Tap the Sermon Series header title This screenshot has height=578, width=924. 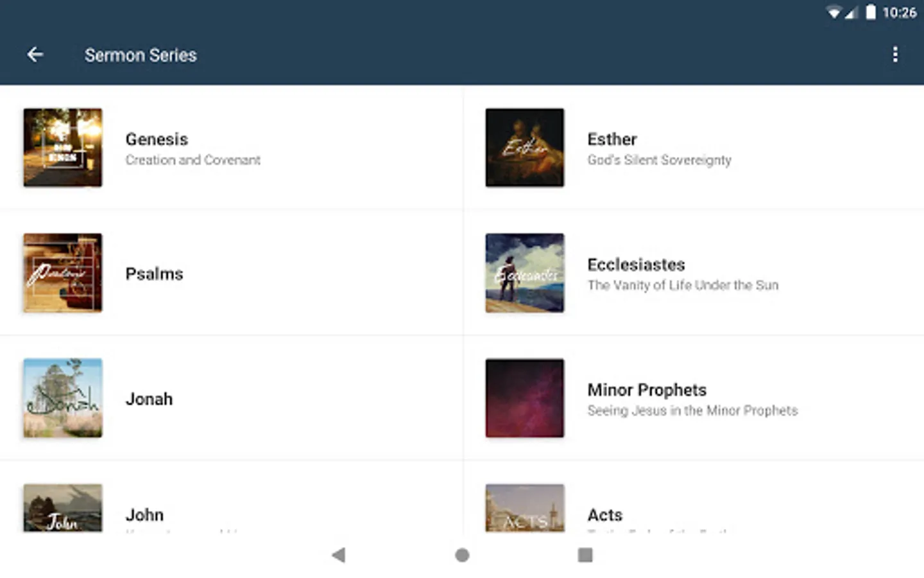click(141, 55)
